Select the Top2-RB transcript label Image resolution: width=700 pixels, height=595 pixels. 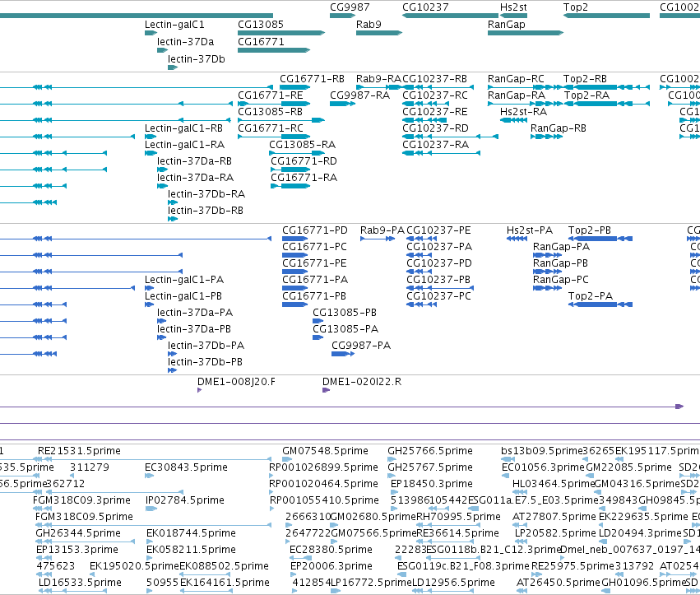click(586, 79)
